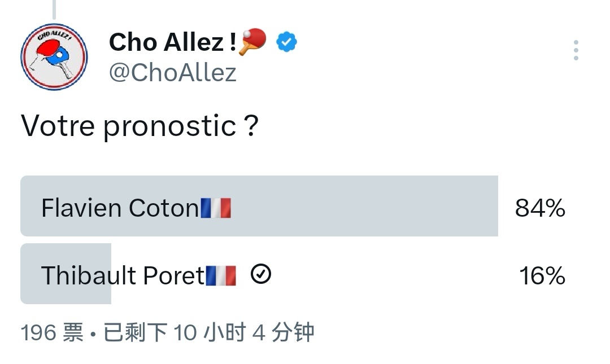Tap the display name Cho Allez !

pyautogui.click(x=172, y=42)
